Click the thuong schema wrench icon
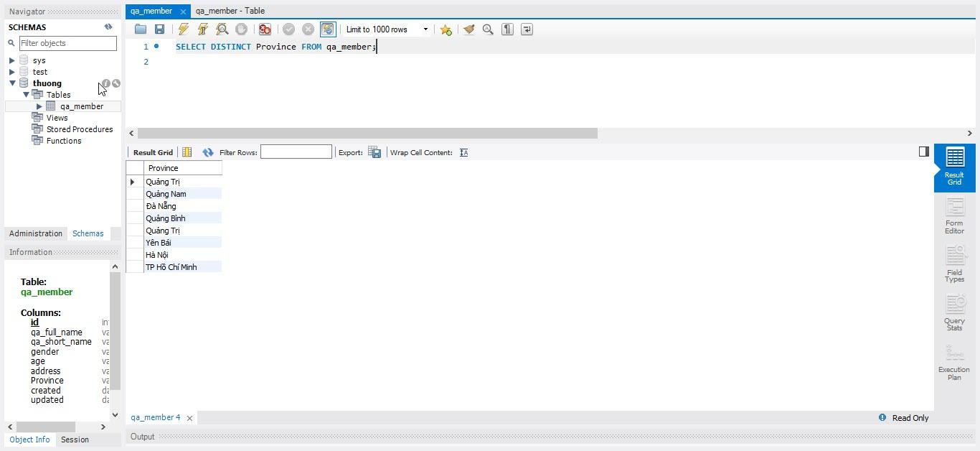The image size is (980, 451). click(x=116, y=83)
